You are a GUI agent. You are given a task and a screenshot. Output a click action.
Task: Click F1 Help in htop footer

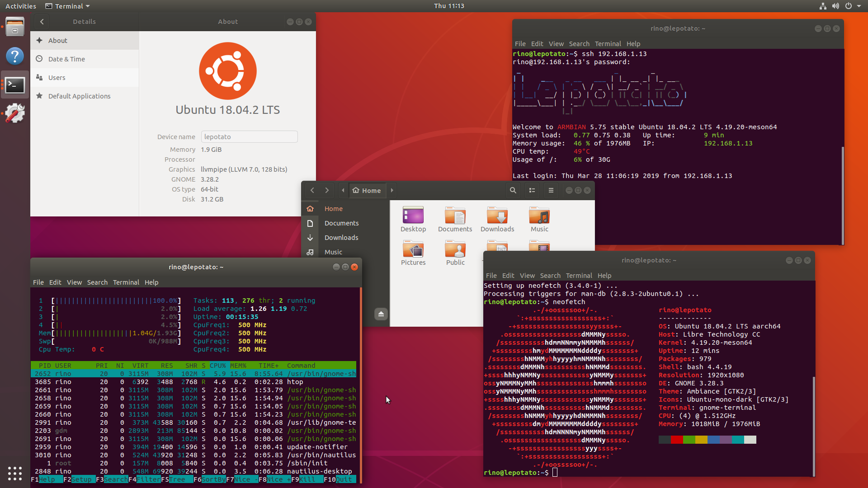click(x=47, y=479)
